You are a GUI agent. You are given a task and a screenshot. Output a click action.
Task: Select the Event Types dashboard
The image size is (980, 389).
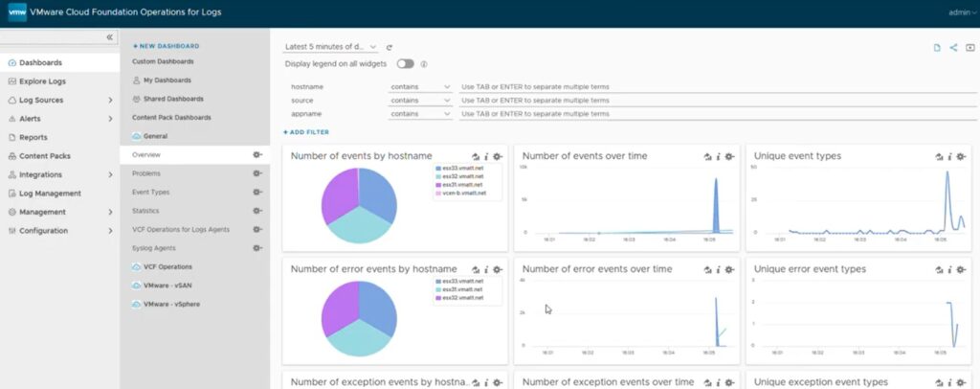point(150,192)
